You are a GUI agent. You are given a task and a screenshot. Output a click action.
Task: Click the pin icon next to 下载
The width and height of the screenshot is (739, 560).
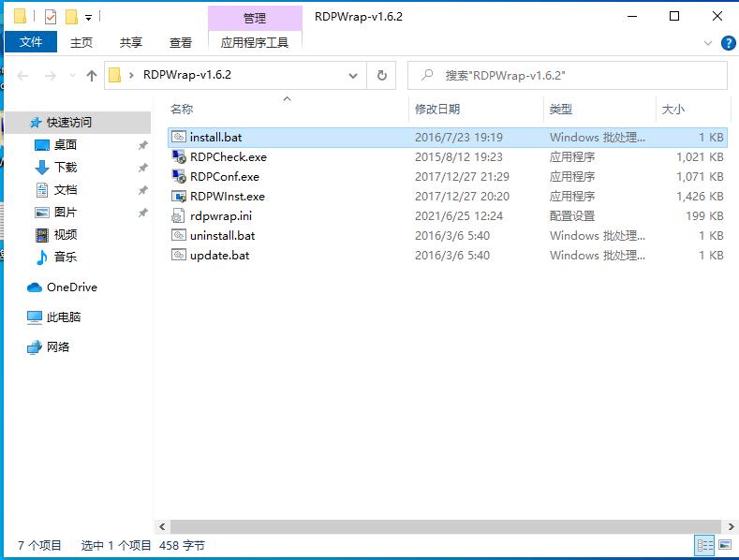142,168
